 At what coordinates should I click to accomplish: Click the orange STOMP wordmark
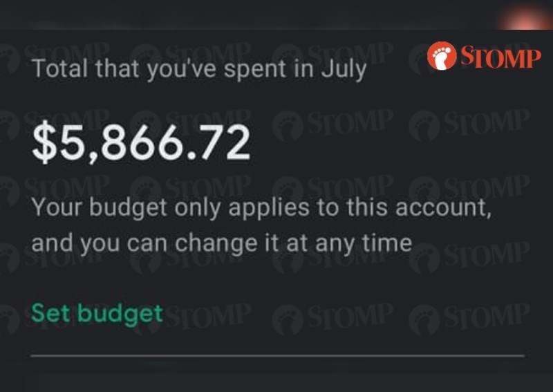pos(500,57)
